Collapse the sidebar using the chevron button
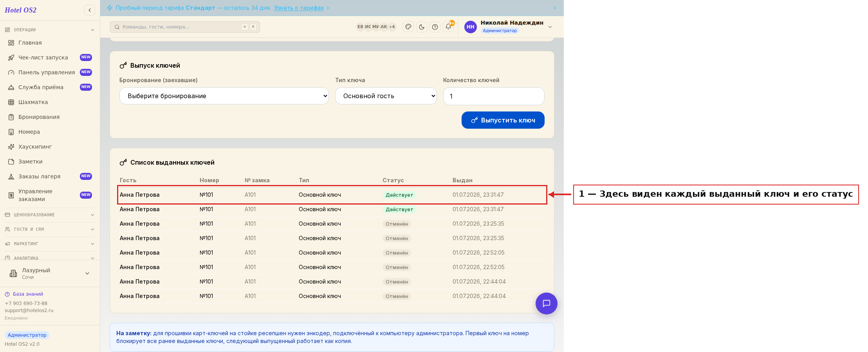 [90, 10]
